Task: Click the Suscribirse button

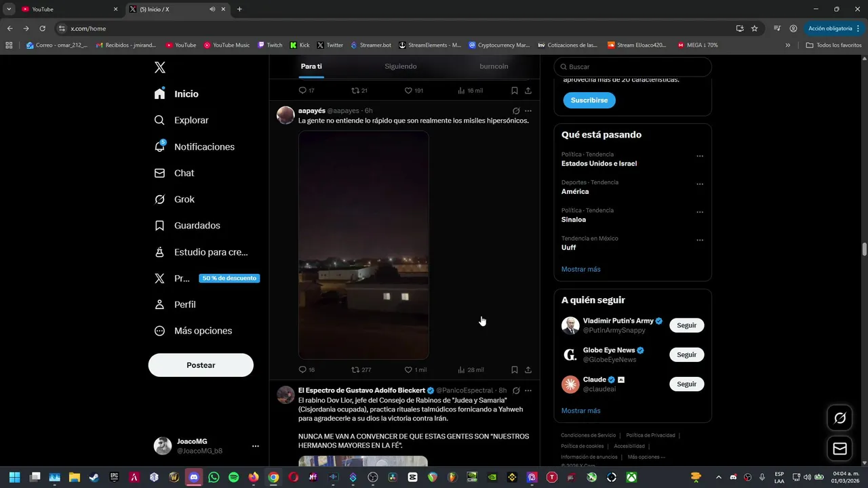Action: (x=589, y=100)
